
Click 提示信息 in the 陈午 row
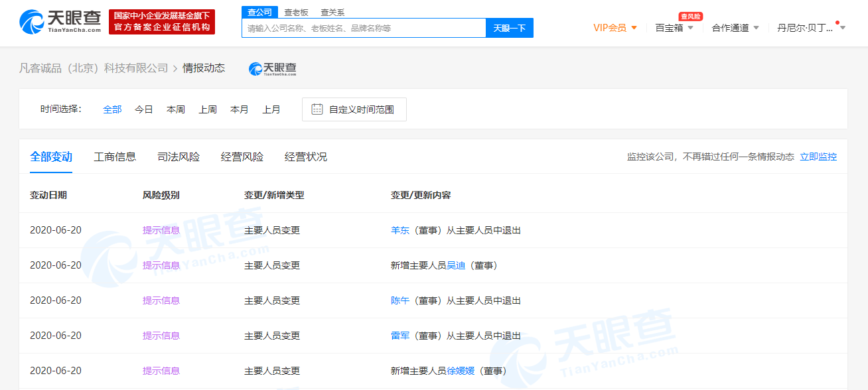click(161, 300)
